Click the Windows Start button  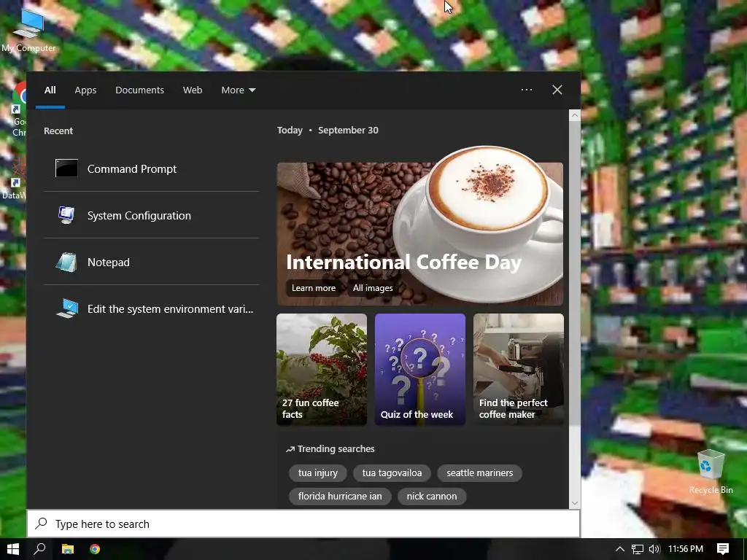click(x=13, y=549)
